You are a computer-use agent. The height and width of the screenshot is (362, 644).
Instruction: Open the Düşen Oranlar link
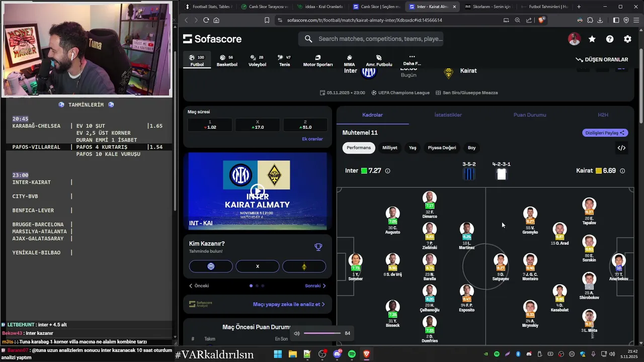pyautogui.click(x=602, y=59)
